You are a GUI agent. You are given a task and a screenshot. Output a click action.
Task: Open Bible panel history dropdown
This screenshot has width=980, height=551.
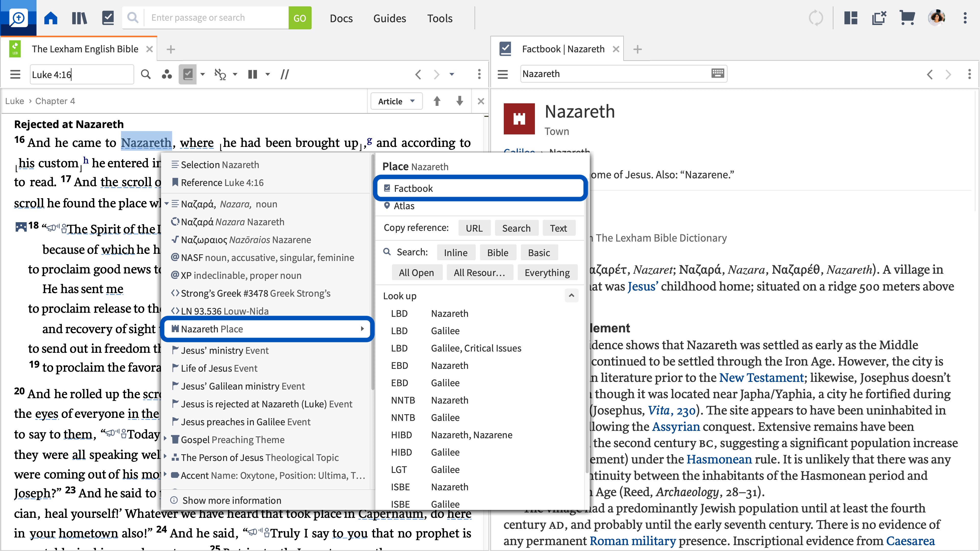click(451, 74)
